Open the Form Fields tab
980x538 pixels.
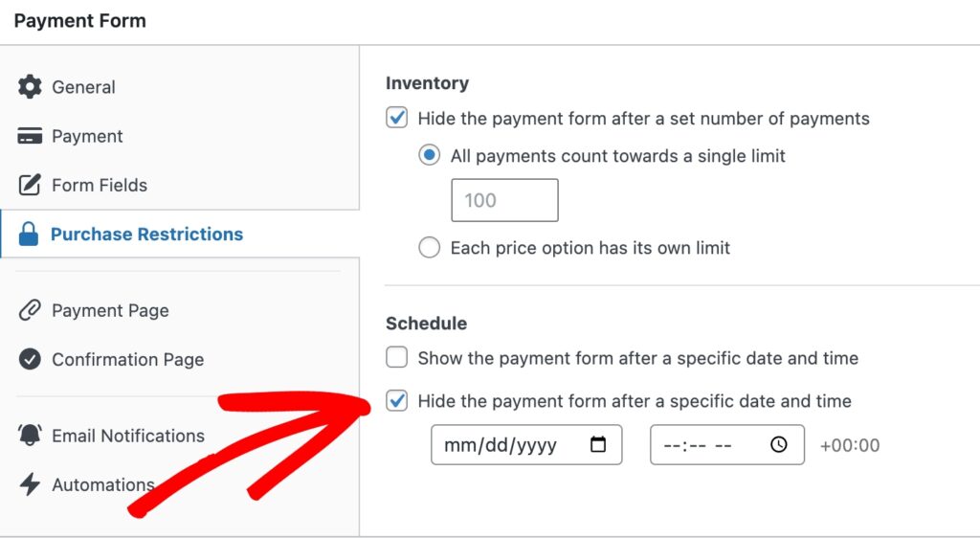pyautogui.click(x=100, y=185)
